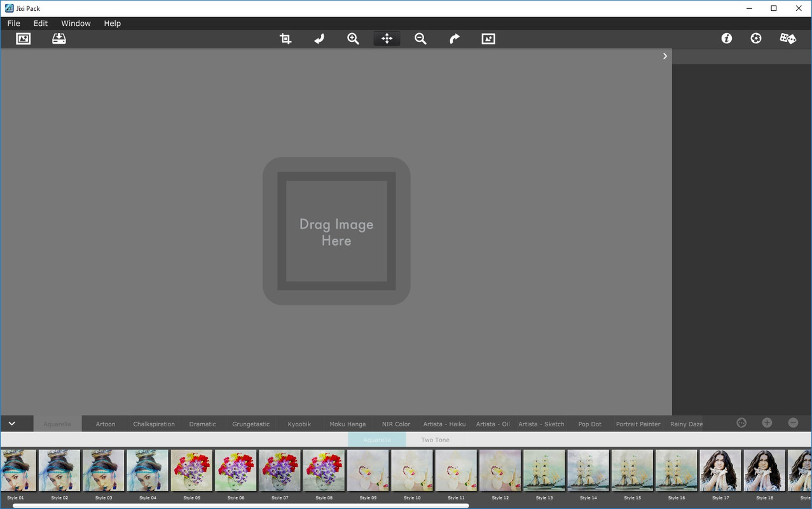This screenshot has height=509, width=812.
Task: Apply the Style 16 ship preset
Action: (677, 471)
